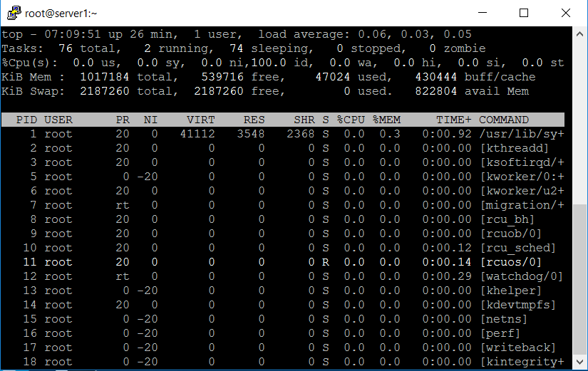Click the R state of PID 11

pyautogui.click(x=326, y=262)
